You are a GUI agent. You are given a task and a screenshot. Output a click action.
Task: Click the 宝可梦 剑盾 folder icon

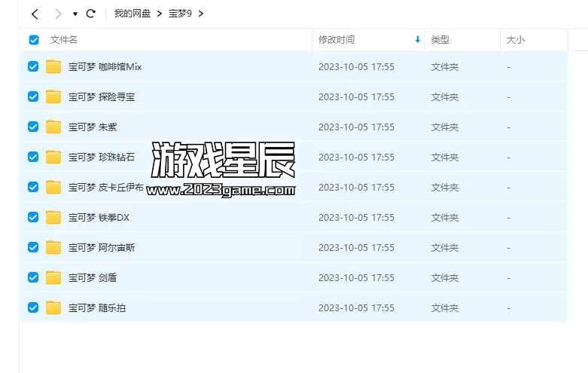(x=53, y=277)
